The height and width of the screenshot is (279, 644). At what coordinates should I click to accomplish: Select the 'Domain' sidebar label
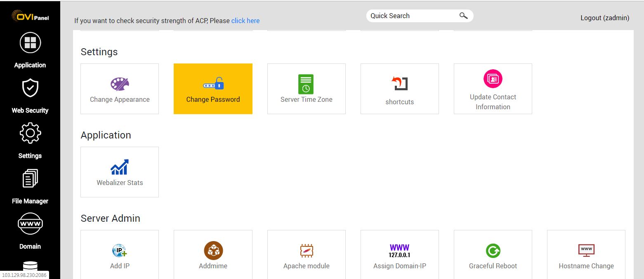pos(30,246)
